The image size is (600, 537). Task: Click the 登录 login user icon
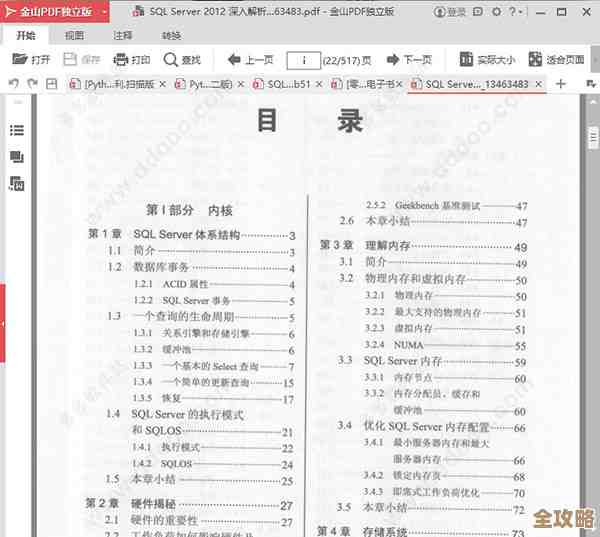(x=450, y=12)
